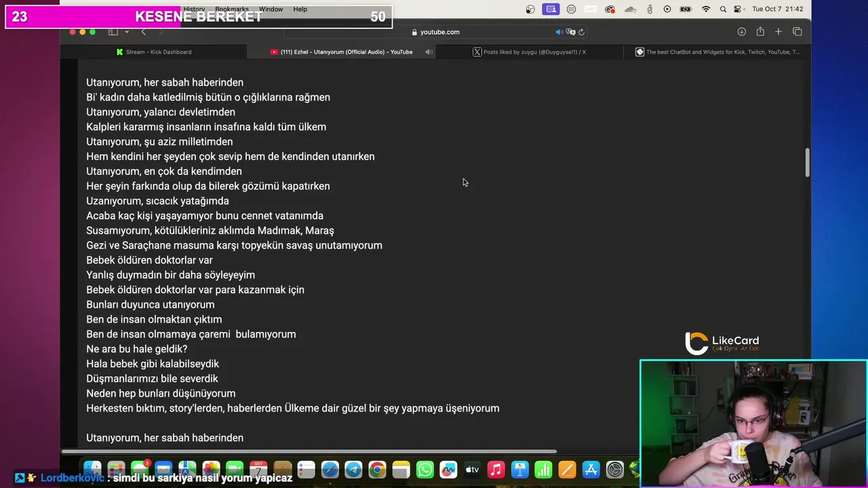Open Numbers from the Dock

pos(543,469)
